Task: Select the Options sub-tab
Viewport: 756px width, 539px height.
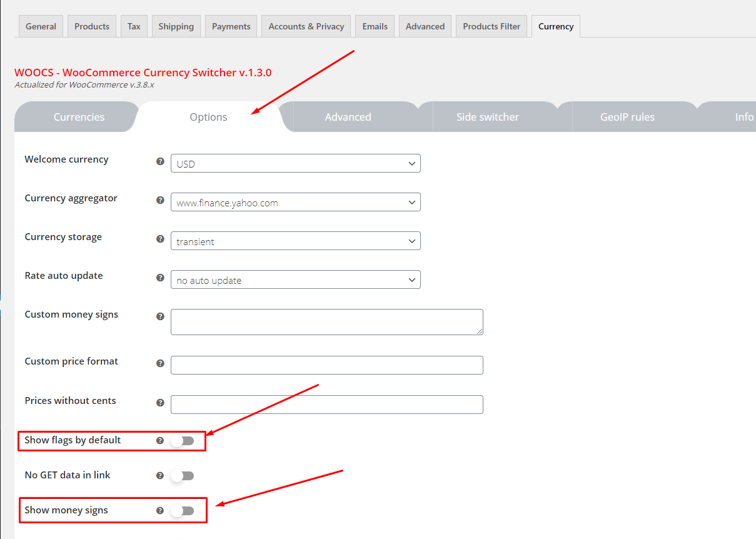Action: [209, 117]
